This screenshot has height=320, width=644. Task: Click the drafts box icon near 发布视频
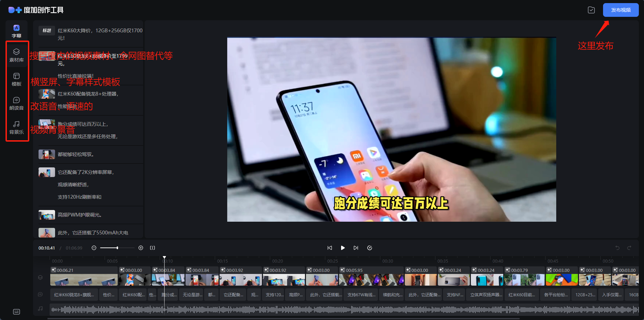pyautogui.click(x=591, y=10)
